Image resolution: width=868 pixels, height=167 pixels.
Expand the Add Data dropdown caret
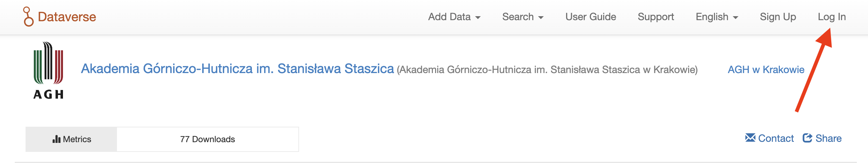point(478,18)
